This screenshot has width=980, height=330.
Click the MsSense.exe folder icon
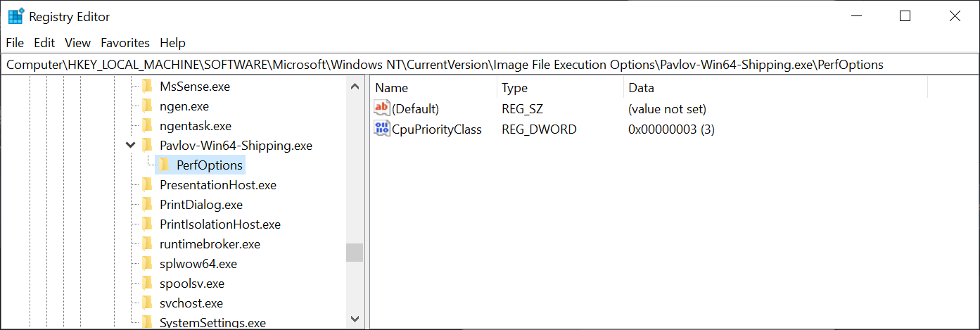(147, 87)
